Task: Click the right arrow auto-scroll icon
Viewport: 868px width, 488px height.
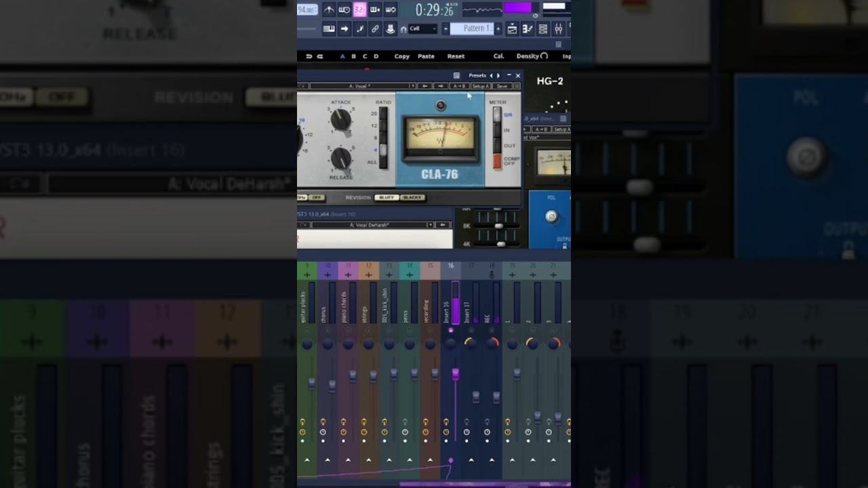Action: (x=344, y=28)
